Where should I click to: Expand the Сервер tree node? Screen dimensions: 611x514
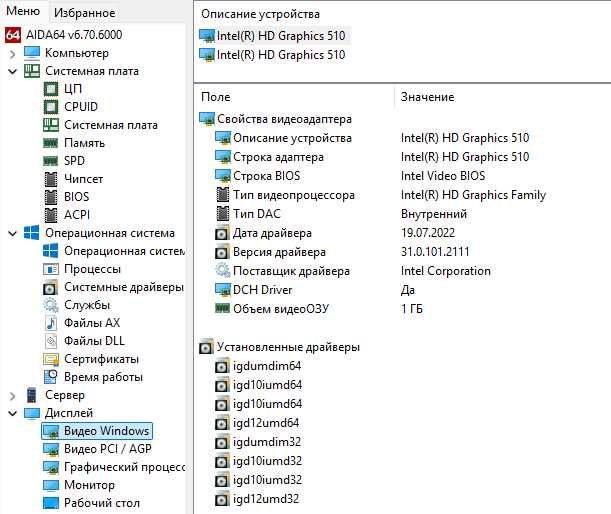coord(12,396)
